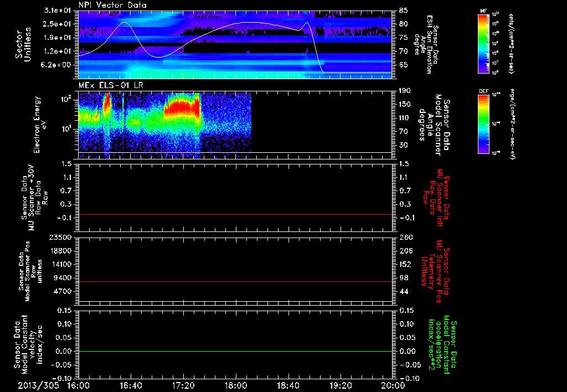Click the green line in velocity panel
Viewport: 567px width, 392px height.
[235, 351]
